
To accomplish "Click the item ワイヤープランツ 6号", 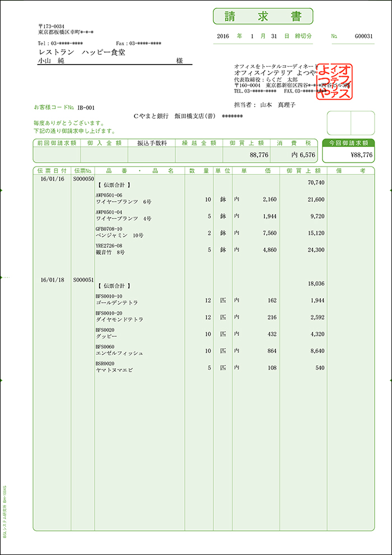I will [124, 201].
